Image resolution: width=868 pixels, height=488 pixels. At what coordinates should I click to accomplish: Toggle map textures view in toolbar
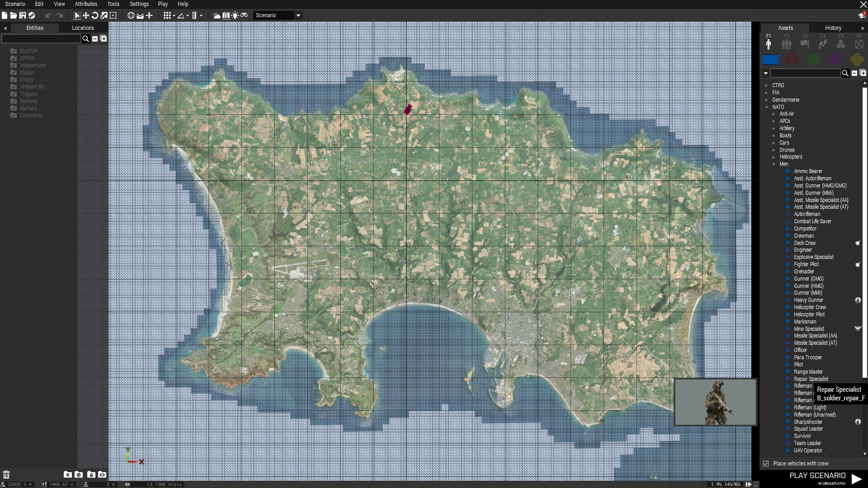[226, 15]
